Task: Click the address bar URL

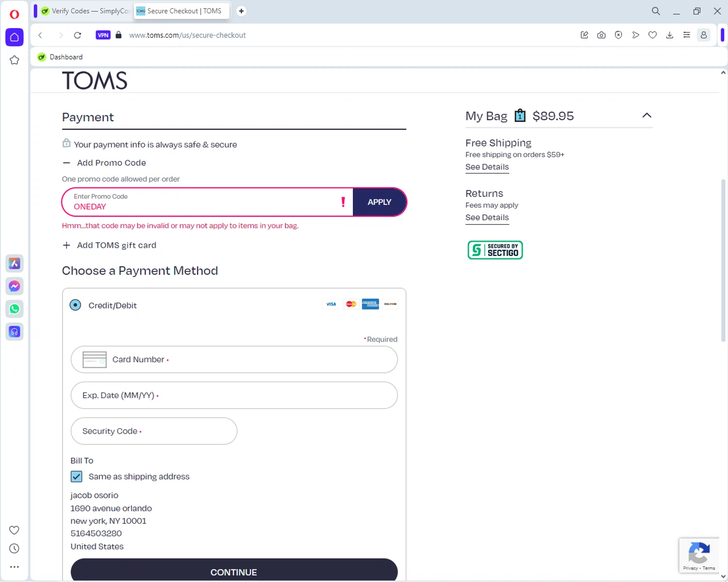Action: 187,35
